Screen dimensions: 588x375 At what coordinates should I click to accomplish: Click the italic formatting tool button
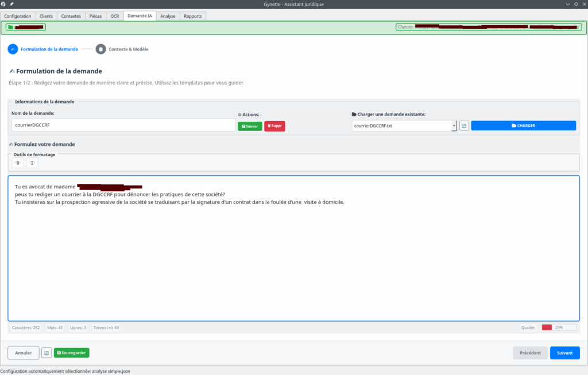pos(32,164)
